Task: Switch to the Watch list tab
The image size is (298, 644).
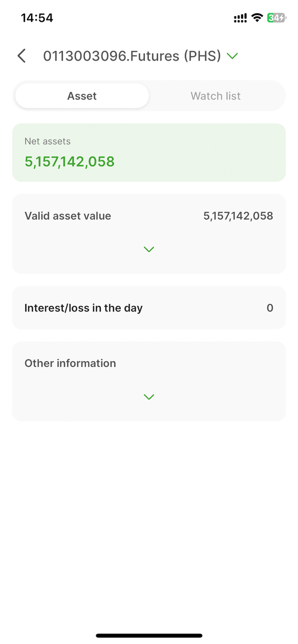Action: (215, 96)
